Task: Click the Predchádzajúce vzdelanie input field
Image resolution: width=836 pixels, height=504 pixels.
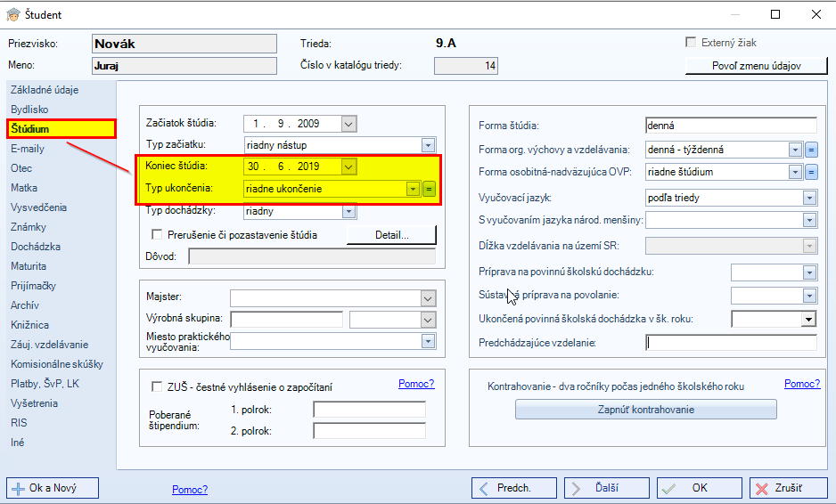Action: point(731,343)
